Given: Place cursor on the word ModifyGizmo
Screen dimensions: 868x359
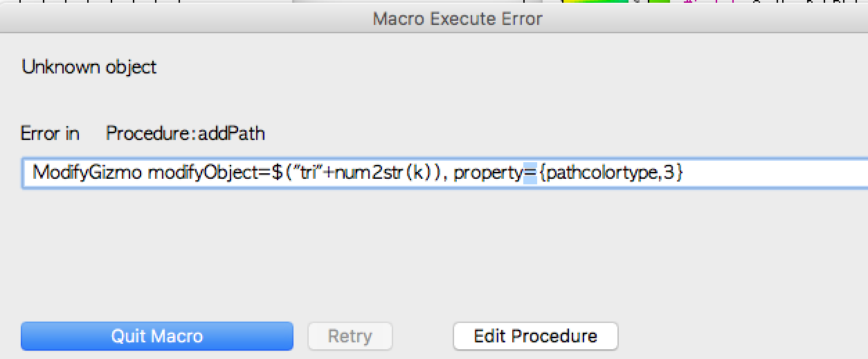Looking at the screenshot, I should [x=88, y=173].
